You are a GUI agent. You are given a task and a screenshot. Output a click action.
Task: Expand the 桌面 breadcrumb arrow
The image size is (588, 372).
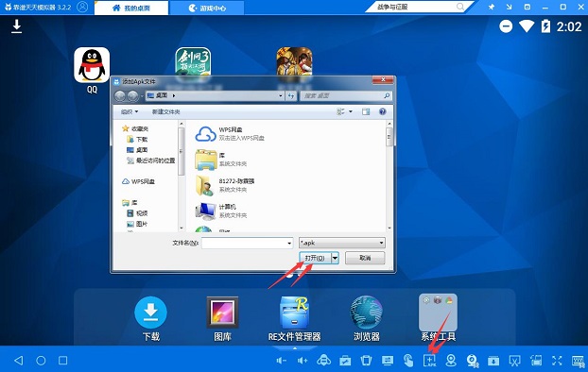click(174, 96)
